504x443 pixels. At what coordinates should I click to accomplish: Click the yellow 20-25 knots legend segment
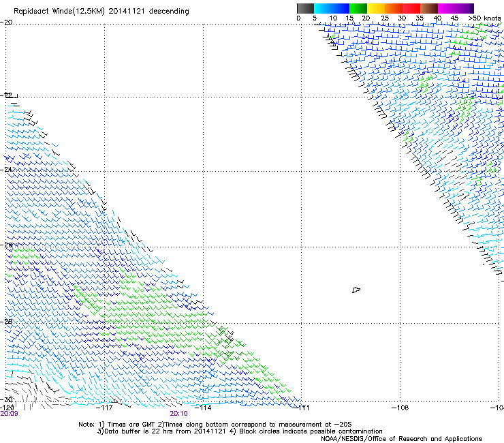point(376,8)
